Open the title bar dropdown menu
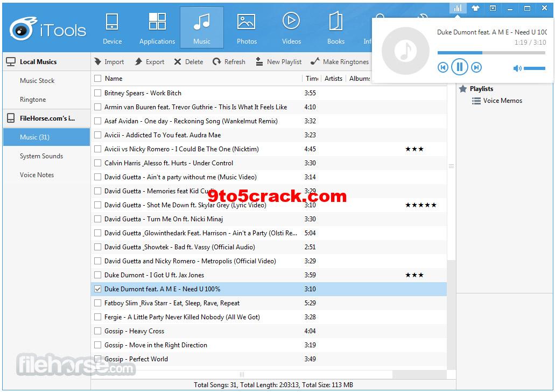555x392 pixels. click(x=493, y=8)
